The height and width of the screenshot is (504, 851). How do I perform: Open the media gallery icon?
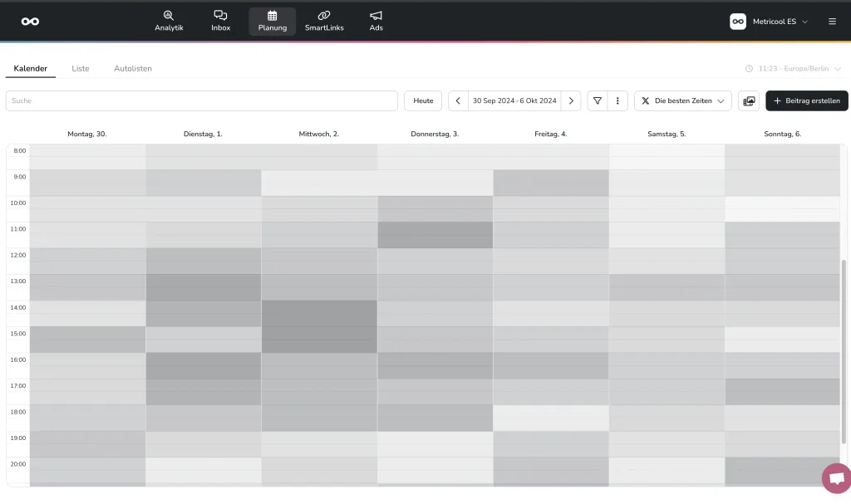(x=749, y=101)
